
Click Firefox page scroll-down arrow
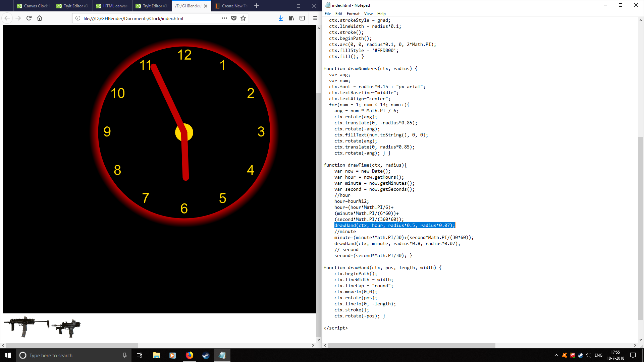(x=319, y=340)
